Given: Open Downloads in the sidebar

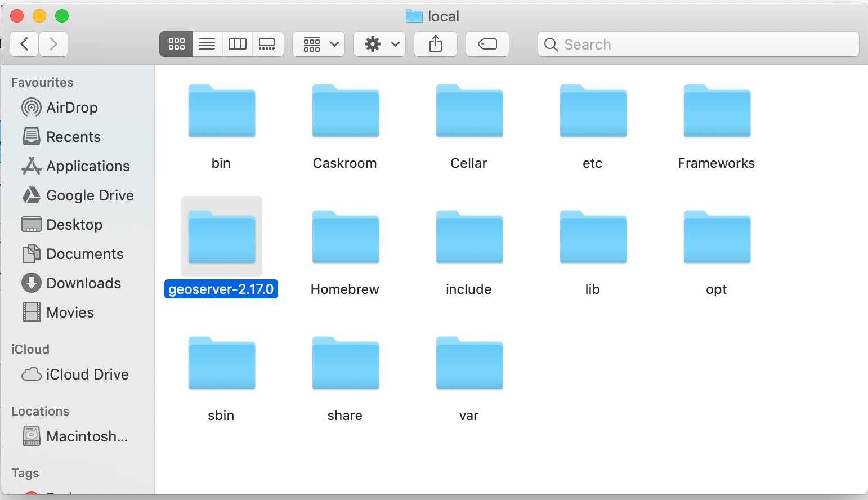Looking at the screenshot, I should point(77,283).
